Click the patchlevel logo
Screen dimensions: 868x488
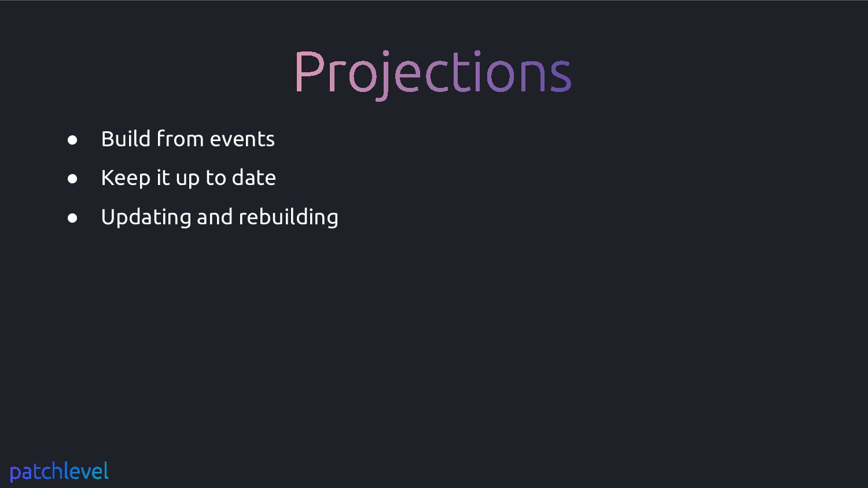pyautogui.click(x=59, y=472)
